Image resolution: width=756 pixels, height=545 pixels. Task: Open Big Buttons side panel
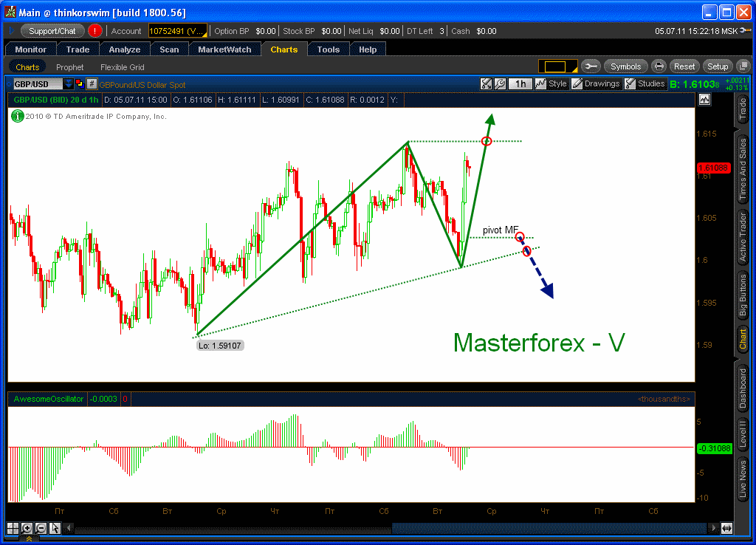coord(743,295)
